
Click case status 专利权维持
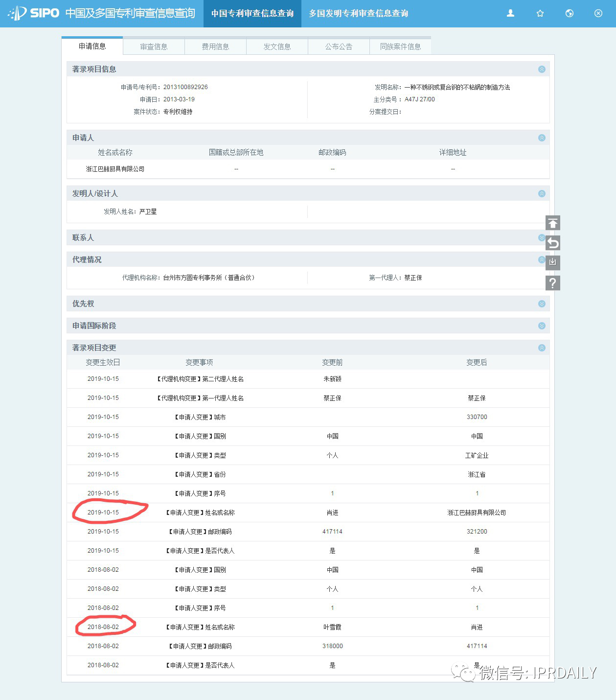pos(178,112)
